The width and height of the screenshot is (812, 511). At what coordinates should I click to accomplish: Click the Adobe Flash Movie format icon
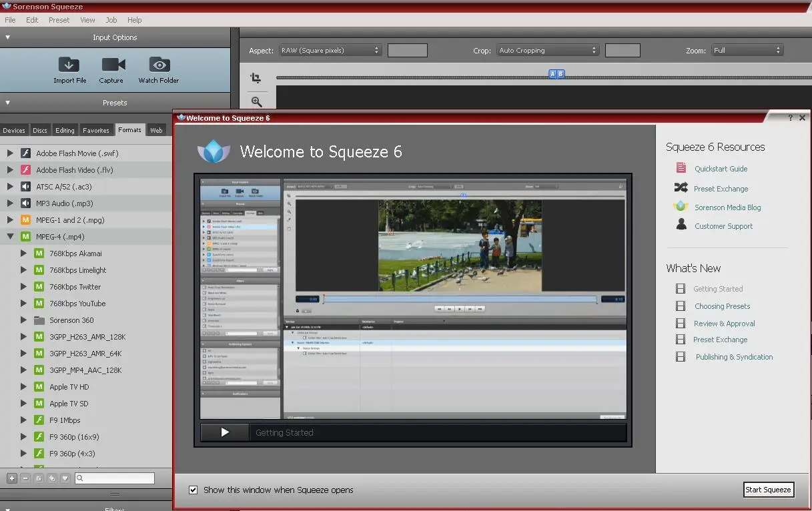tap(26, 153)
